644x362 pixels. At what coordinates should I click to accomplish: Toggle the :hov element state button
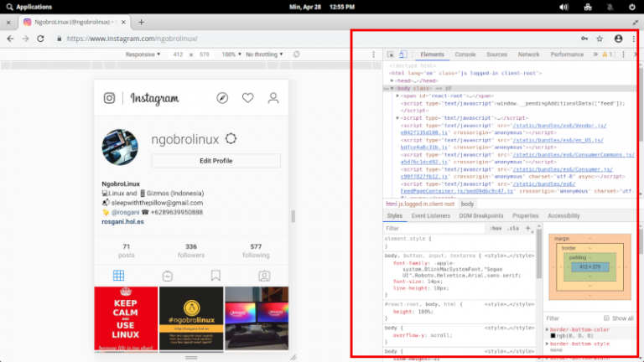pyautogui.click(x=496, y=228)
